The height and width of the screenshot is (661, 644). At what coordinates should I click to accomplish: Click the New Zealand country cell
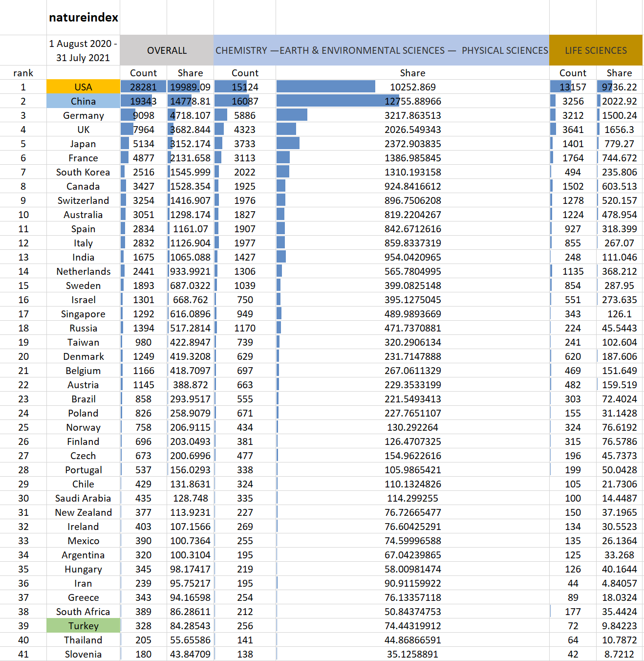pos(84,512)
